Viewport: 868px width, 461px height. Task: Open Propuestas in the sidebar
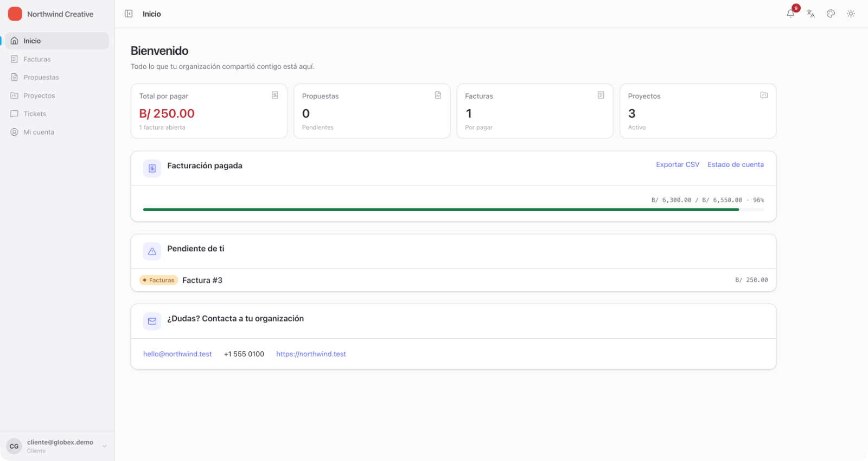coord(57,77)
